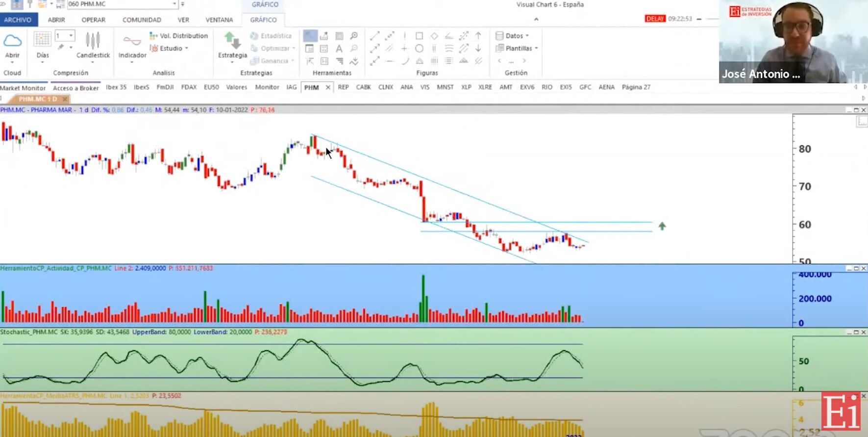
Task: Click the Días compression grid icon
Action: click(x=43, y=39)
